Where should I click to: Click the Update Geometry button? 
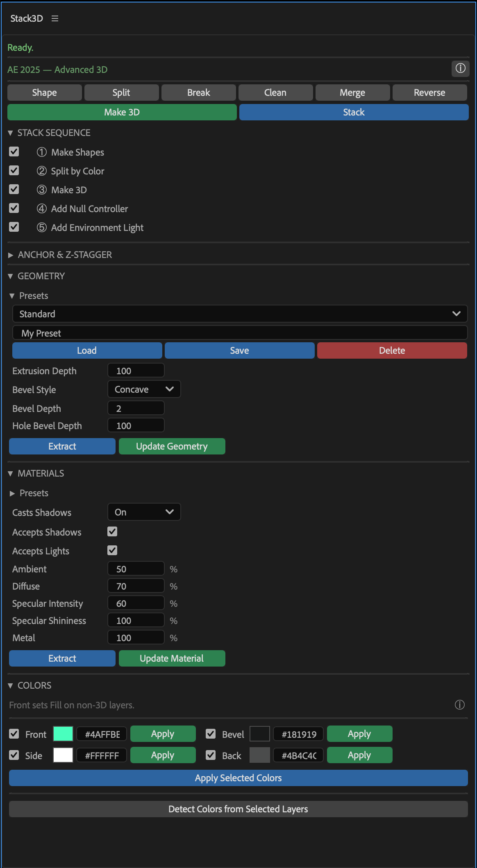click(x=172, y=446)
